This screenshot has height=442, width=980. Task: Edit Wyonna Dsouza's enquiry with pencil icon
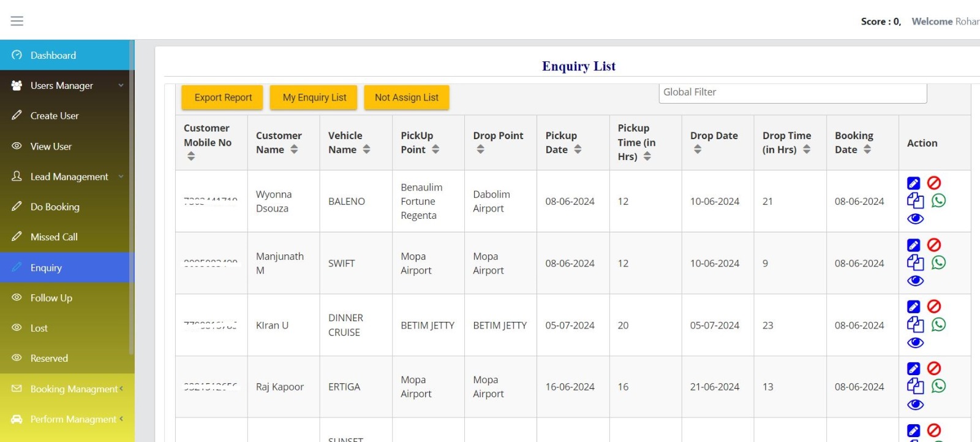pos(913,183)
